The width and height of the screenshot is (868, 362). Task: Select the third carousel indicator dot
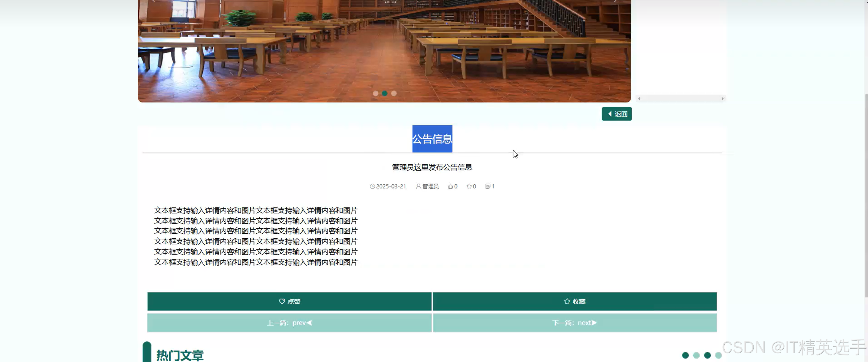coord(394,93)
